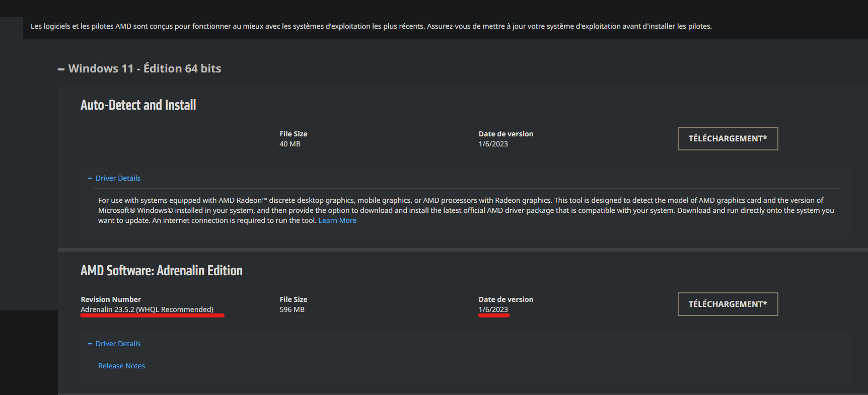Click the Adrenalin Edition 1/6/2023 release date
The height and width of the screenshot is (395, 868).
pyautogui.click(x=493, y=309)
